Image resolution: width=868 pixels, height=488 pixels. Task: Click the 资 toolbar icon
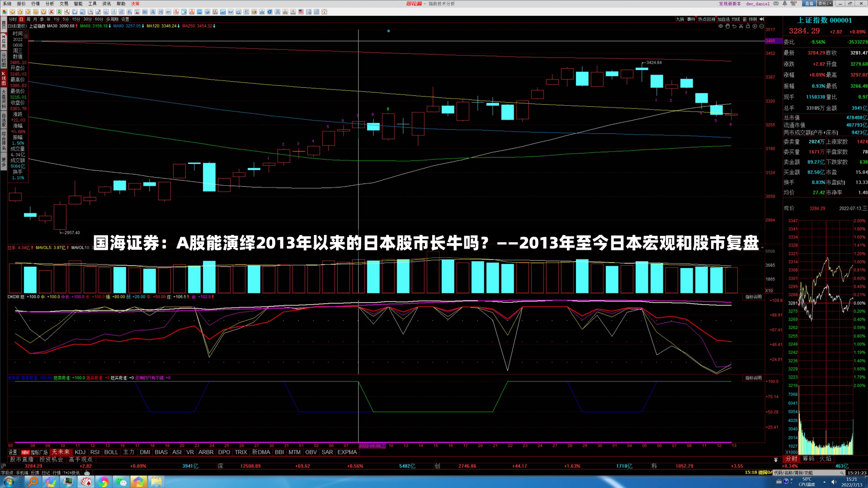click(121, 12)
